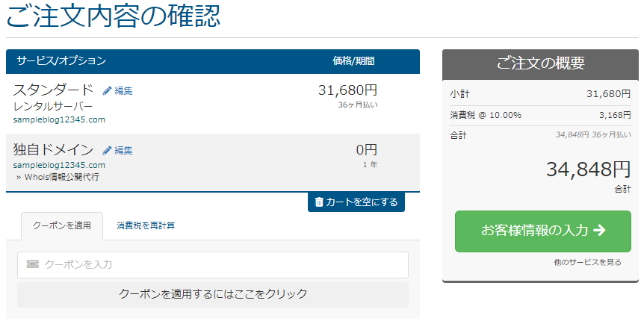Click the サービス/オプション column header
The height and width of the screenshot is (324, 644).
pyautogui.click(x=61, y=60)
